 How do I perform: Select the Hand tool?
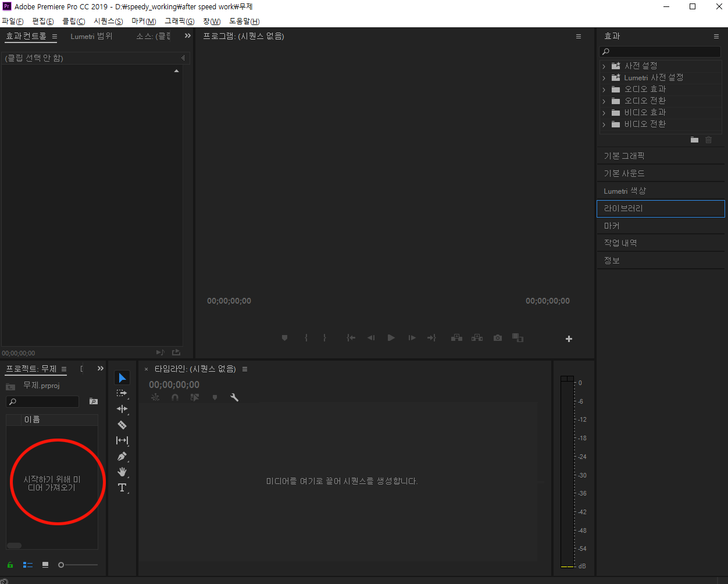pyautogui.click(x=122, y=472)
